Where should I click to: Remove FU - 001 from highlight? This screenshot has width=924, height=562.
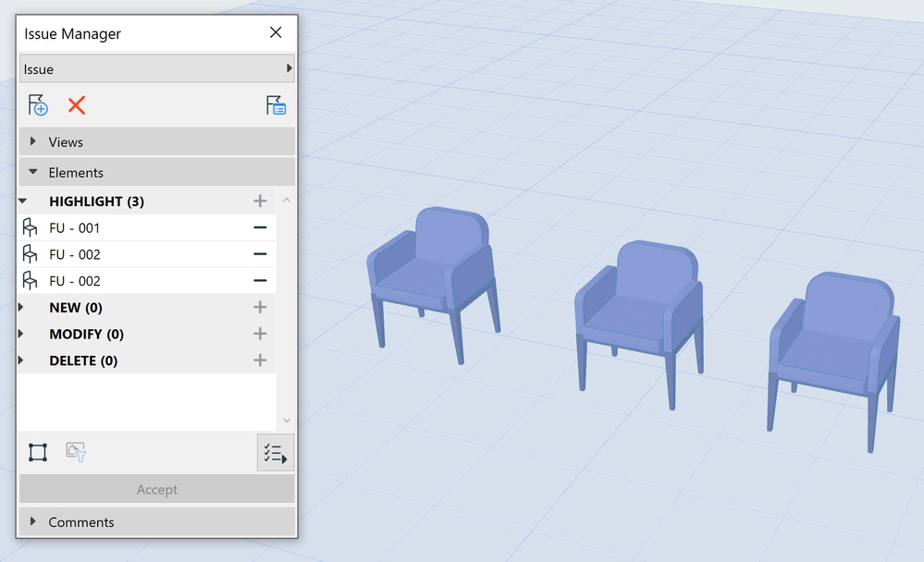coord(260,227)
